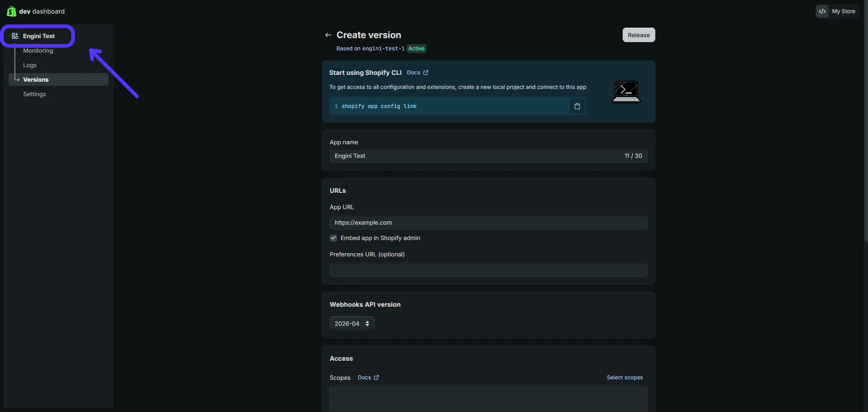Open the Shopify CLI Docs link
The height and width of the screenshot is (412, 868).
(417, 73)
